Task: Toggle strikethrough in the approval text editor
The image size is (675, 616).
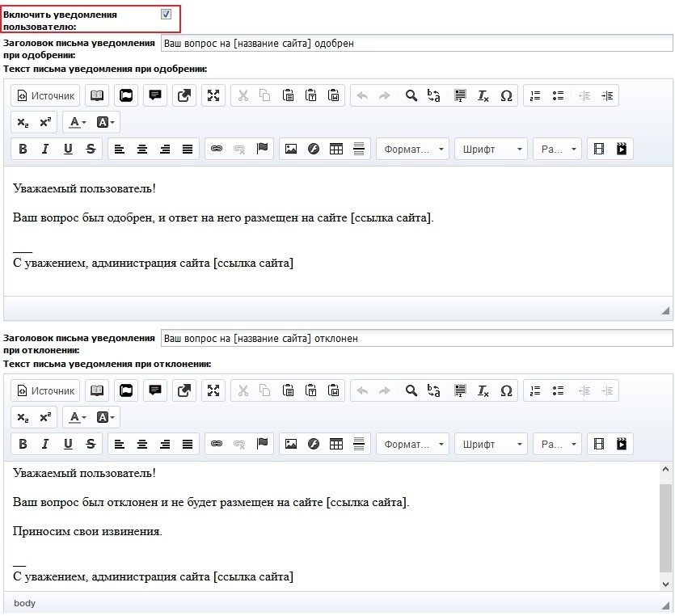Action: (91, 149)
